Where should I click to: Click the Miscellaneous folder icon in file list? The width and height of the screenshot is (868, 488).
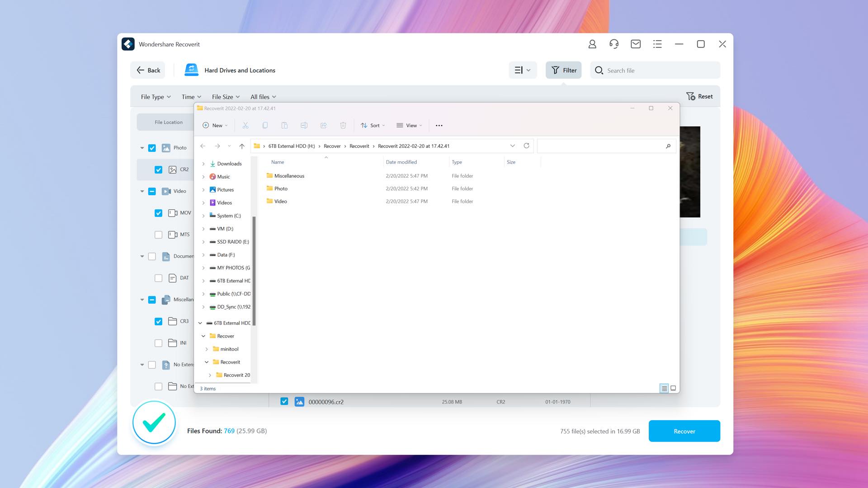tap(269, 175)
